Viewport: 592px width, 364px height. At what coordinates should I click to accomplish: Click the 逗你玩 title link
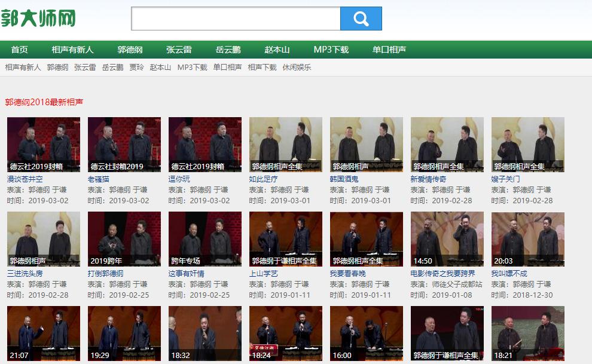pos(179,179)
